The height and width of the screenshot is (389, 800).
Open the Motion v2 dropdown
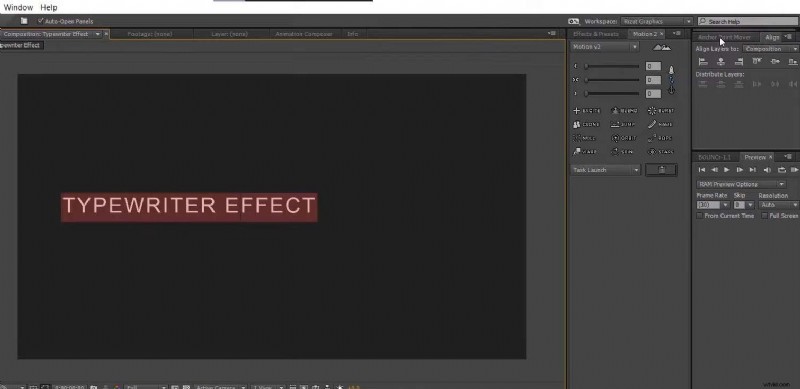605,47
